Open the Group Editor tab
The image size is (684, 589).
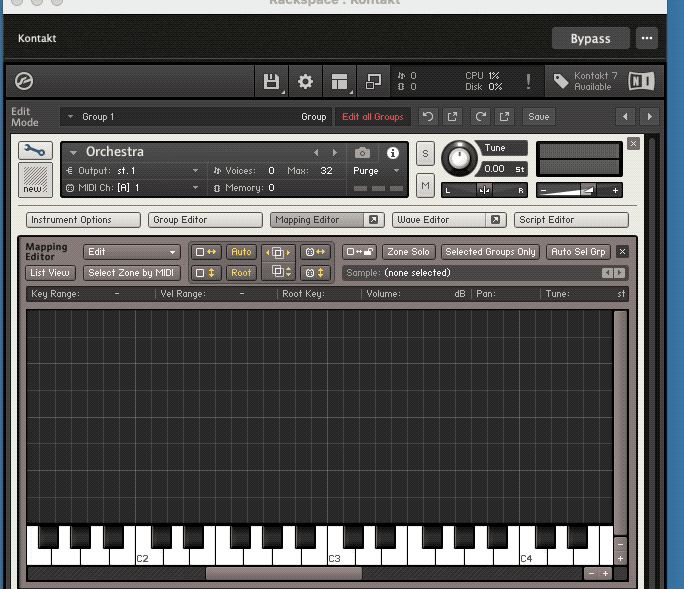205,220
